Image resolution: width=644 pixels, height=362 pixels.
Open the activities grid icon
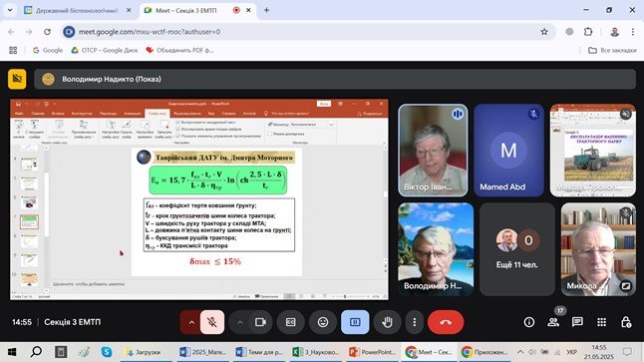coord(602,322)
